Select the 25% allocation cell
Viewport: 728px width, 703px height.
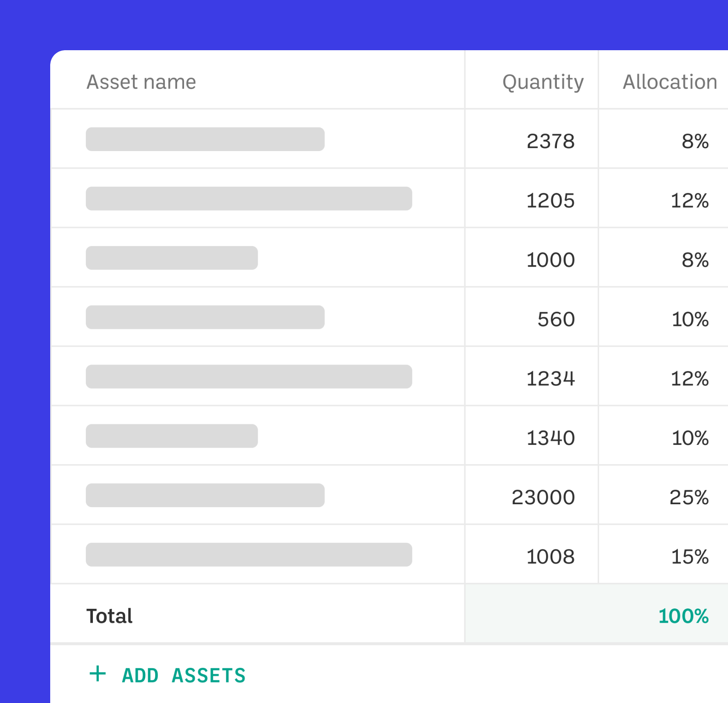689,498
